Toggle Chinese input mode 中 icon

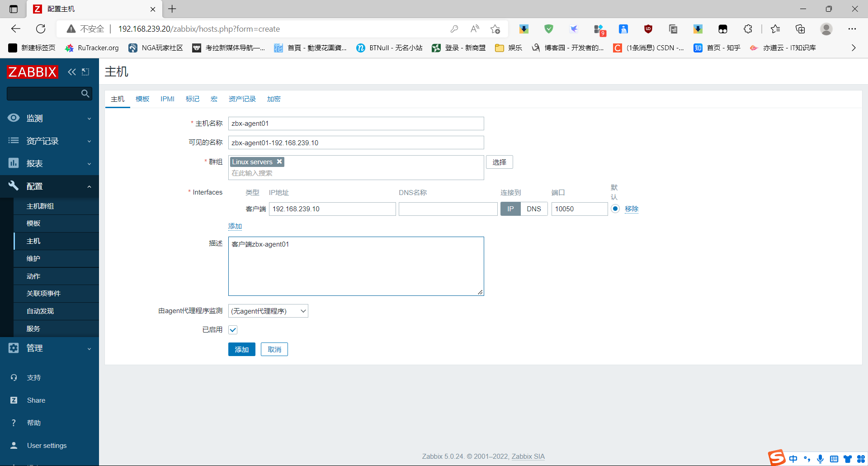tap(793, 459)
